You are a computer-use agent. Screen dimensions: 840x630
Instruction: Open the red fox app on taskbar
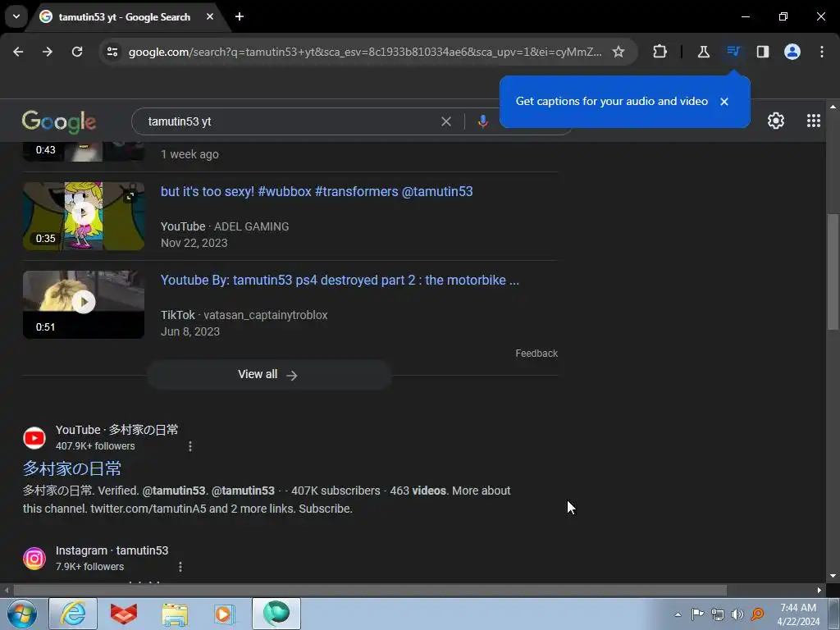[124, 614]
